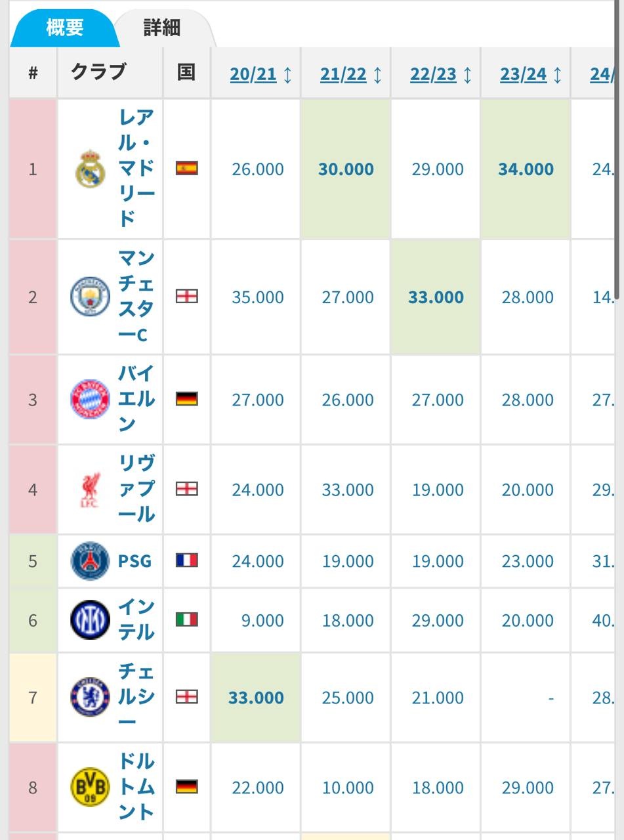This screenshot has height=840, width=624.
Task: Click the France flag in the PSG row
Action: tap(187, 560)
